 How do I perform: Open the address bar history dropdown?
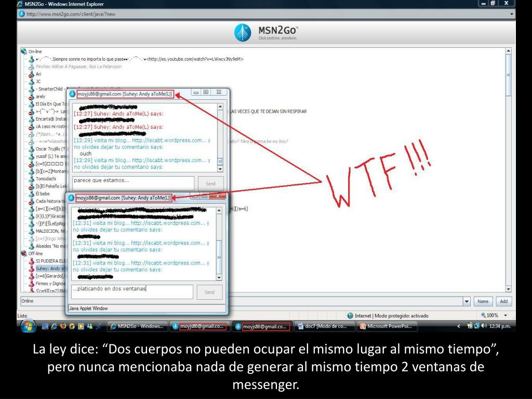click(x=511, y=14)
